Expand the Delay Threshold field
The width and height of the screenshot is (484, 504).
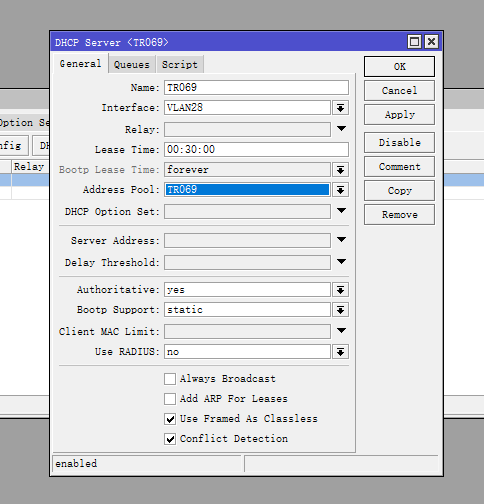pyautogui.click(x=341, y=262)
